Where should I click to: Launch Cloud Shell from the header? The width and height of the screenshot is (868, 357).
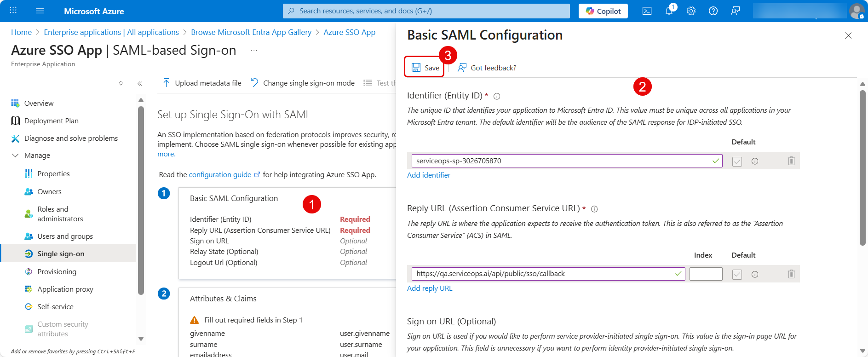click(647, 11)
